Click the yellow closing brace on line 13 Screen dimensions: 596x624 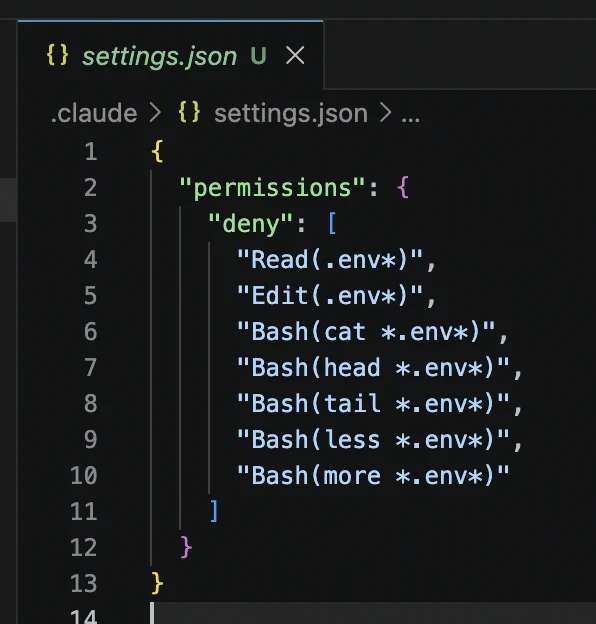[157, 583]
